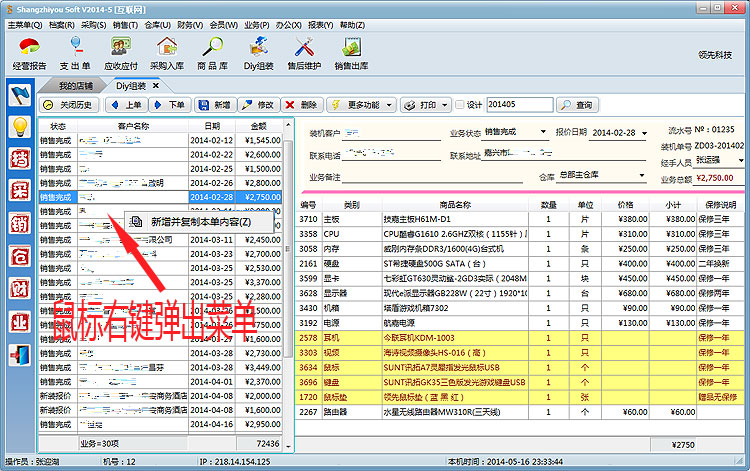This screenshot has width=750, height=471.
Task: Click the 客户名称 column header
Action: pyautogui.click(x=133, y=126)
